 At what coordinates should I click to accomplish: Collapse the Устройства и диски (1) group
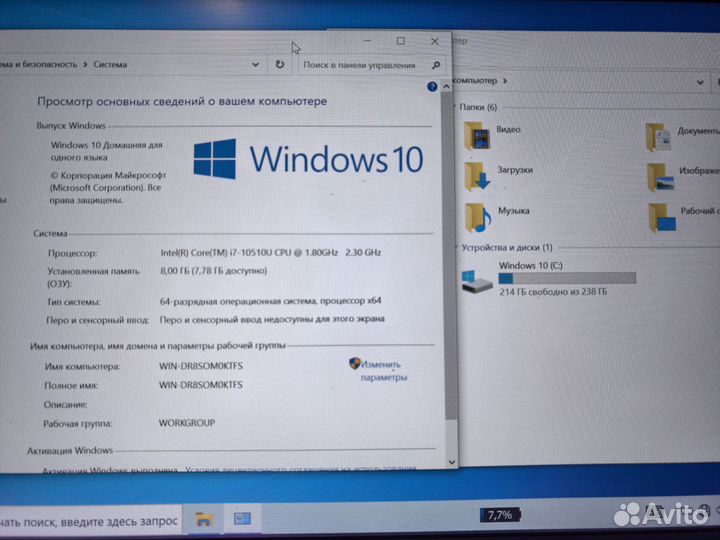click(x=456, y=248)
